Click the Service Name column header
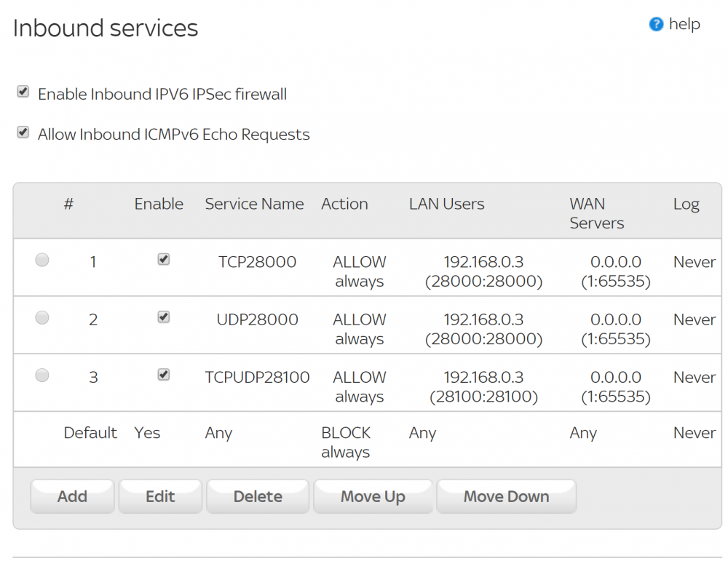The width and height of the screenshot is (728, 561). pos(254,204)
